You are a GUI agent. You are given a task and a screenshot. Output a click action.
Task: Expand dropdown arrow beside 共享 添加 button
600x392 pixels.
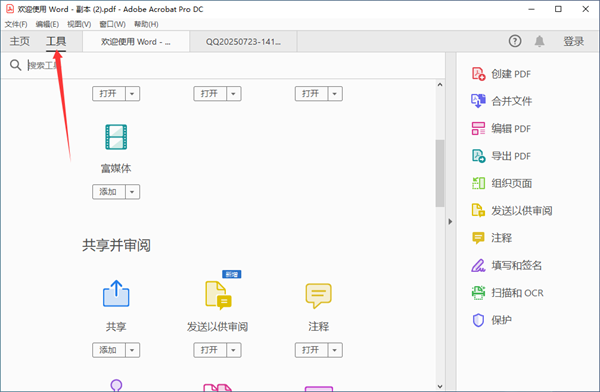coord(132,350)
